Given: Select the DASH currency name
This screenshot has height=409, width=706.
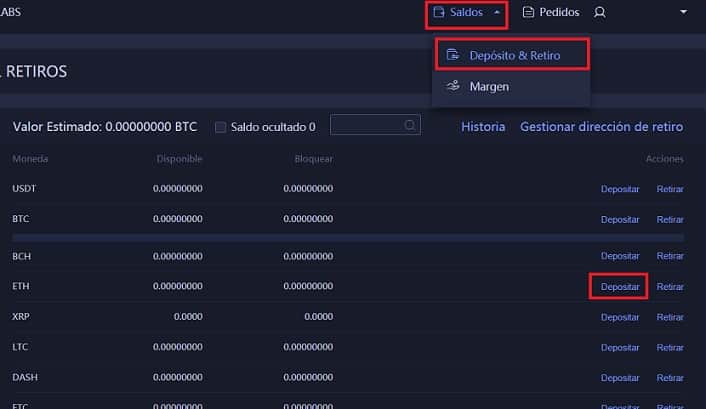Looking at the screenshot, I should click(x=25, y=377).
